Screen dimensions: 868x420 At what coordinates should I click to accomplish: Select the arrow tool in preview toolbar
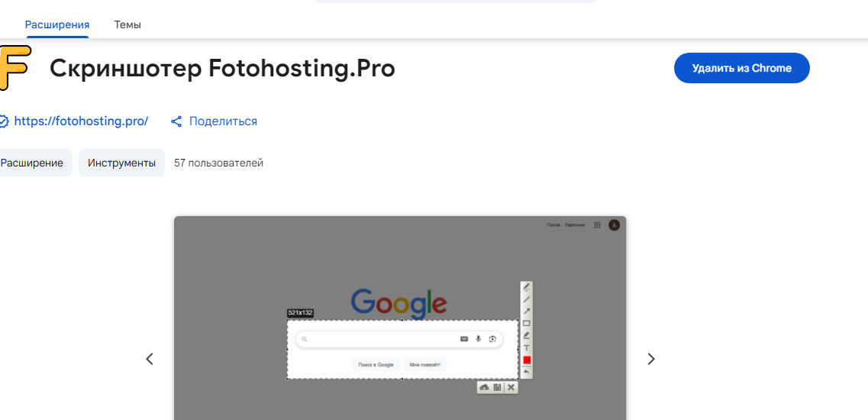pos(527,311)
